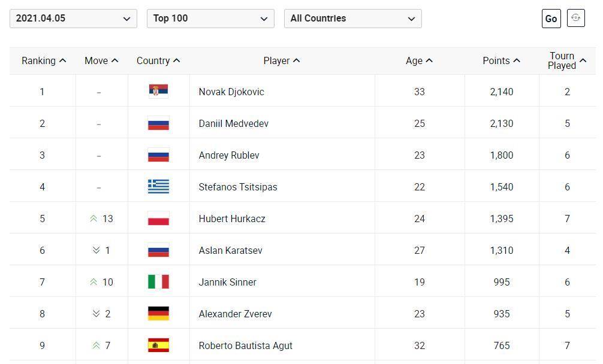Click the up-arrow move indicator for Hurkacz
The width and height of the screenshot is (603, 364).
(94, 219)
